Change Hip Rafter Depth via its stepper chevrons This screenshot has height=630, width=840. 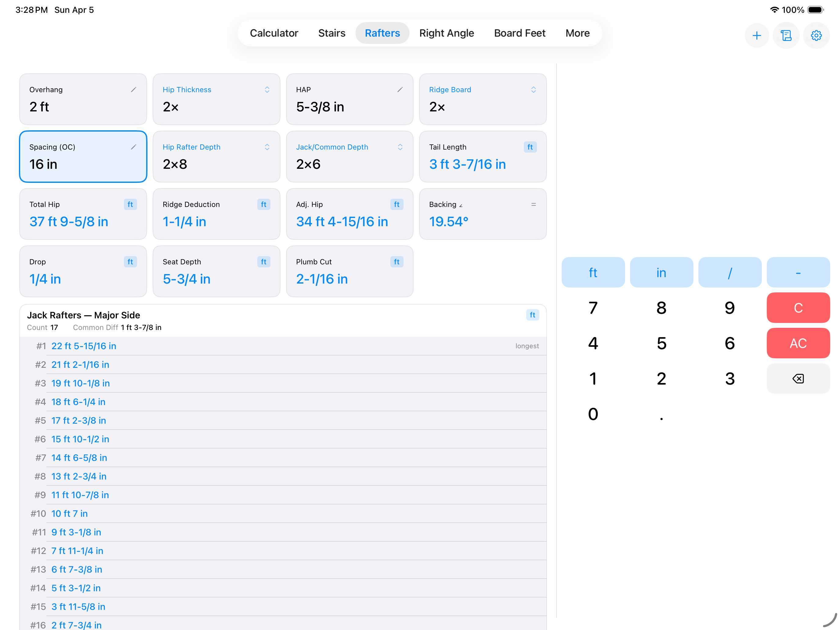(x=267, y=147)
